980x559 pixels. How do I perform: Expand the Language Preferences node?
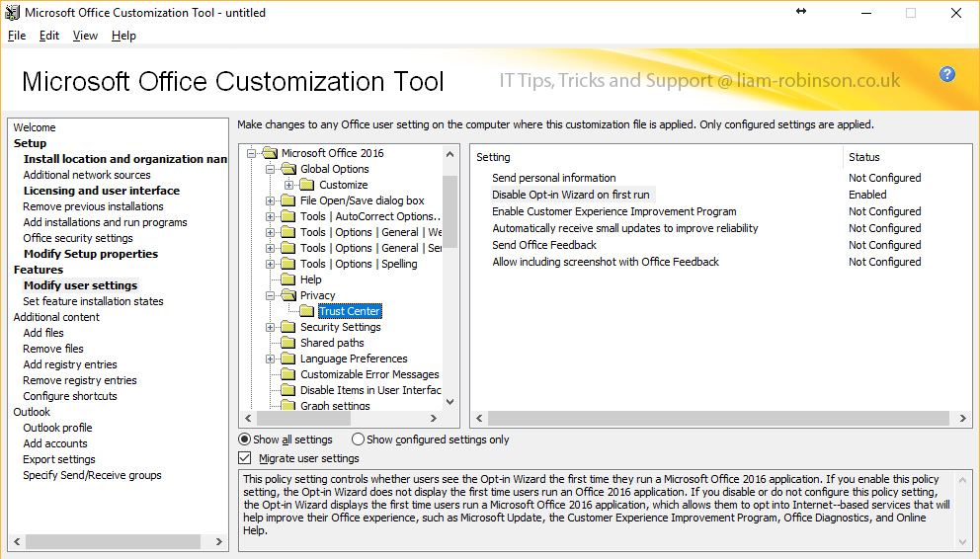(x=270, y=359)
